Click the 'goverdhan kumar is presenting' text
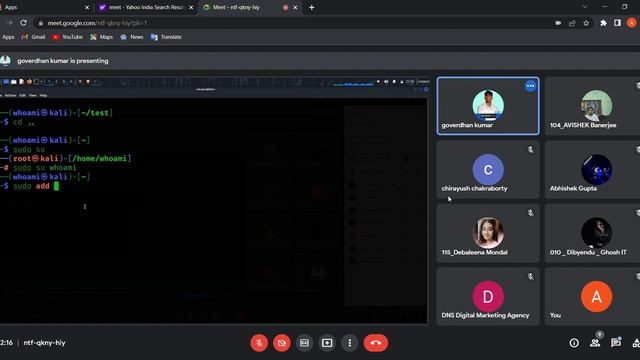Image resolution: width=640 pixels, height=360 pixels. [x=63, y=61]
